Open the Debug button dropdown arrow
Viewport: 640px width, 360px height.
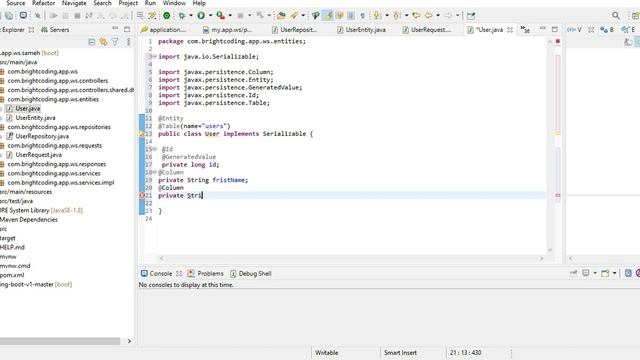pos(191,16)
